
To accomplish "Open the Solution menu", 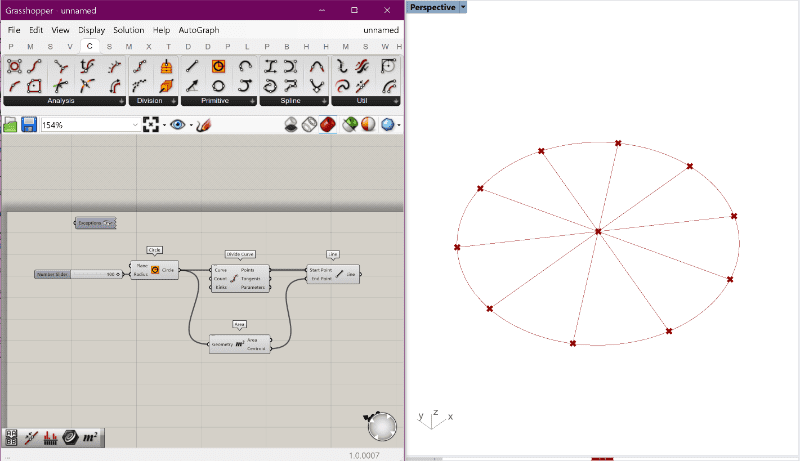I will click(129, 30).
